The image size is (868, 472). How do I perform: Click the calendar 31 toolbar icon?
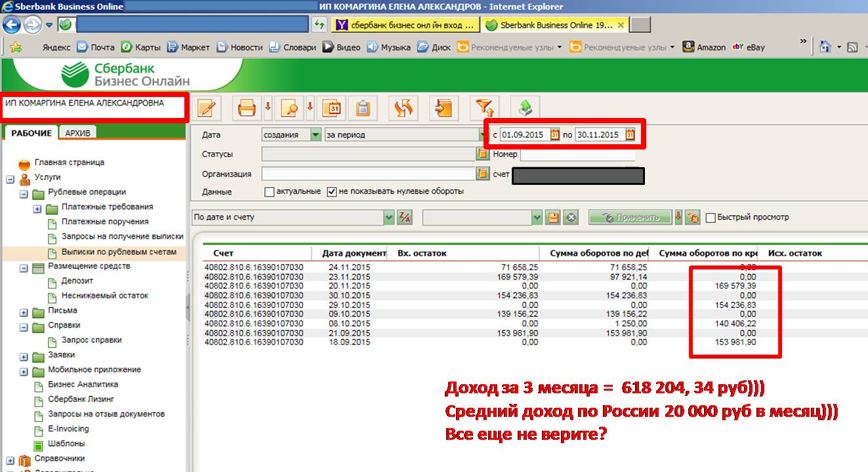[333, 108]
